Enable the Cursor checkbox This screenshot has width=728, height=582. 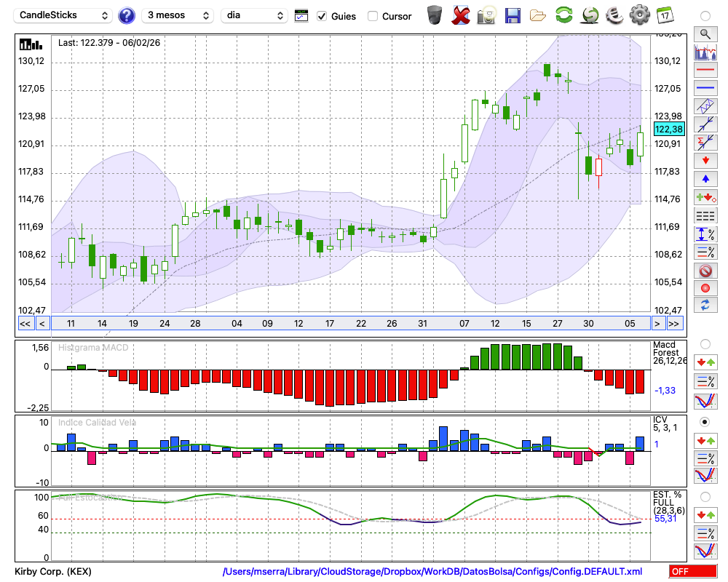tap(373, 16)
